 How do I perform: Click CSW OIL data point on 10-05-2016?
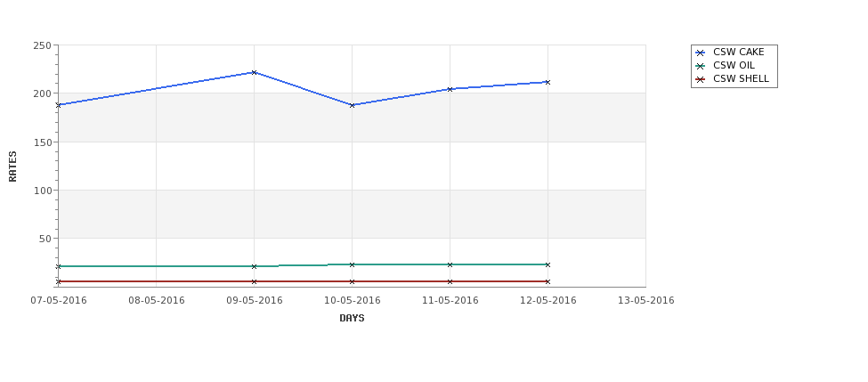point(352,265)
